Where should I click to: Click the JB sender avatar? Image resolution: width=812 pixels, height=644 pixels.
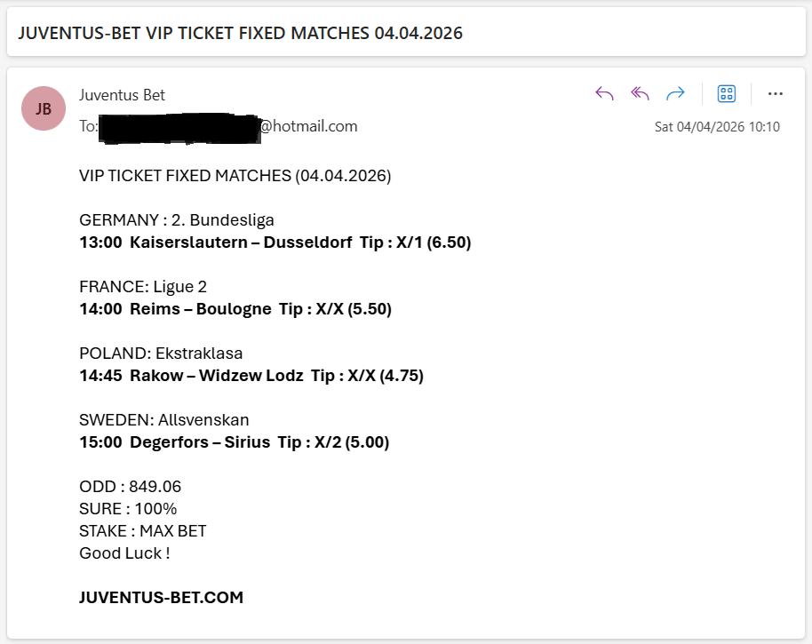tap(44, 108)
